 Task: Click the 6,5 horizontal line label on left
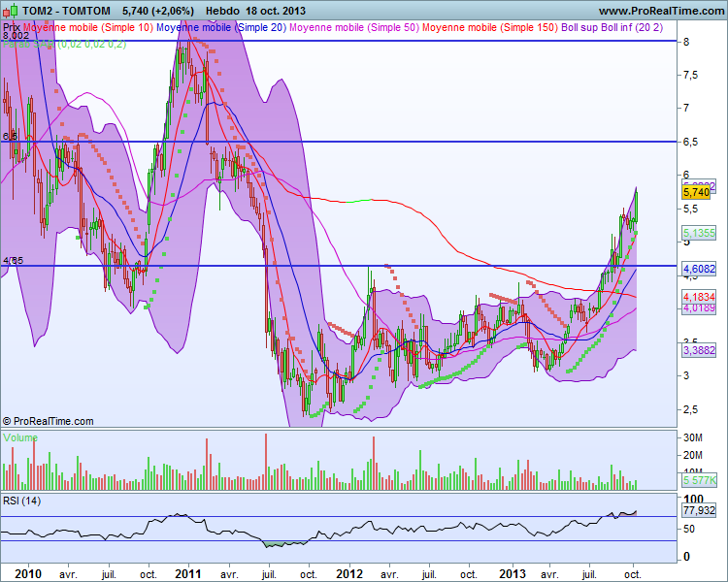[11, 136]
